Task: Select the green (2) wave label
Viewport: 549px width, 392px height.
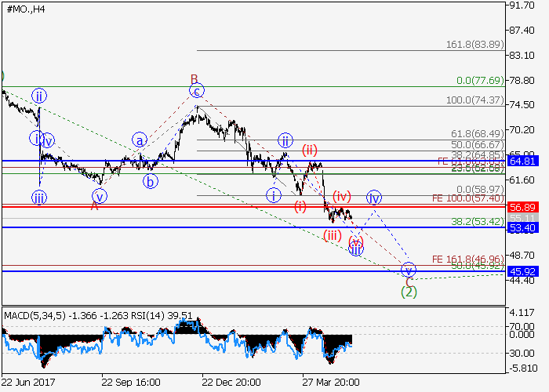Action: (409, 292)
